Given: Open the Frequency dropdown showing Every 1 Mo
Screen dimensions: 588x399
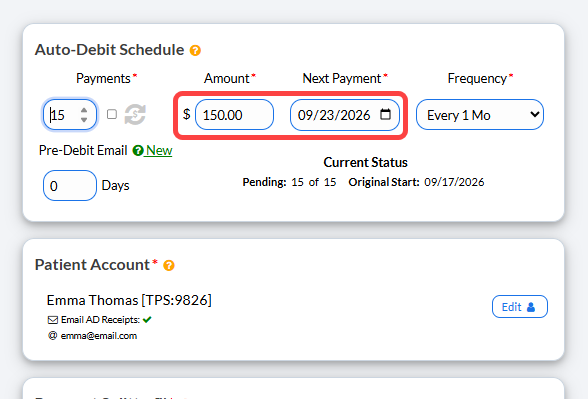Looking at the screenshot, I should 480,115.
